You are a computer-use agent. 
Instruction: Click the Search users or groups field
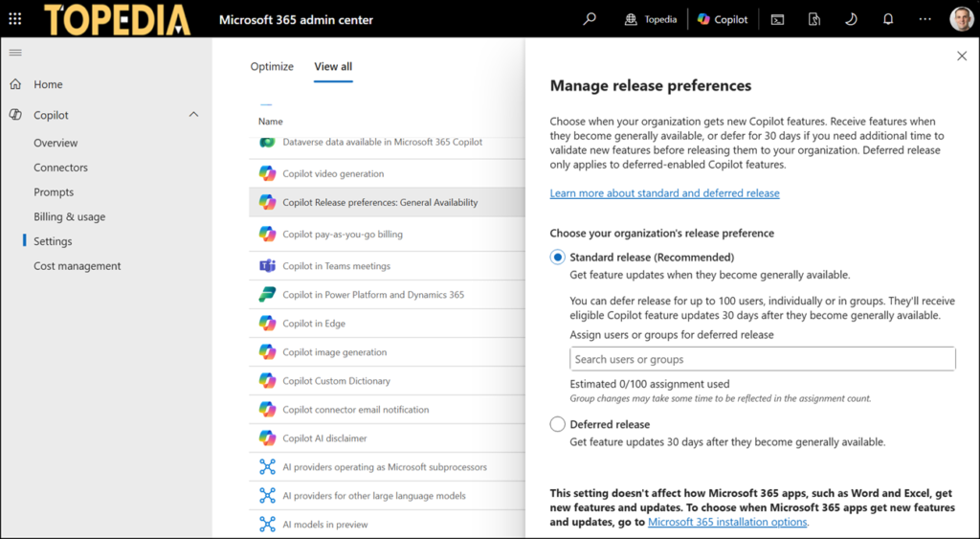(x=763, y=359)
